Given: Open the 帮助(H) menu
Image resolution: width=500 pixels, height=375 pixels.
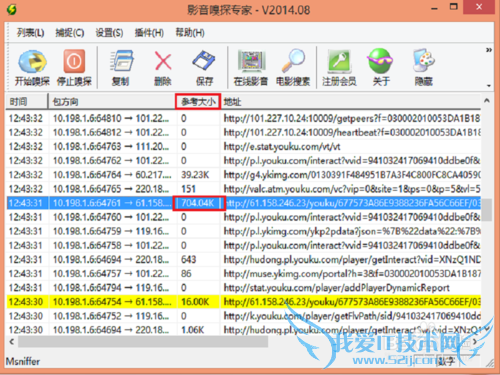Looking at the screenshot, I should point(190,33).
